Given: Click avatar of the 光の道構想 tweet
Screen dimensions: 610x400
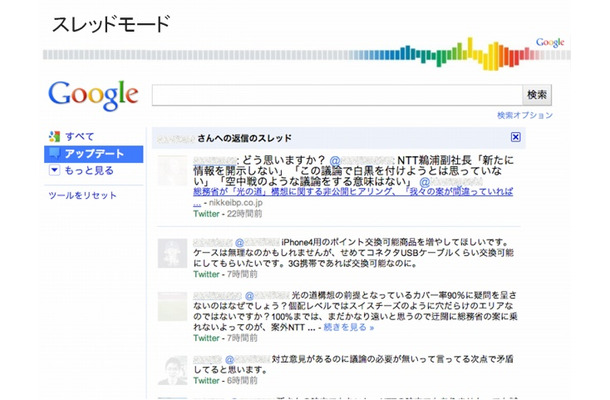Looking at the screenshot, I should 172,307.
